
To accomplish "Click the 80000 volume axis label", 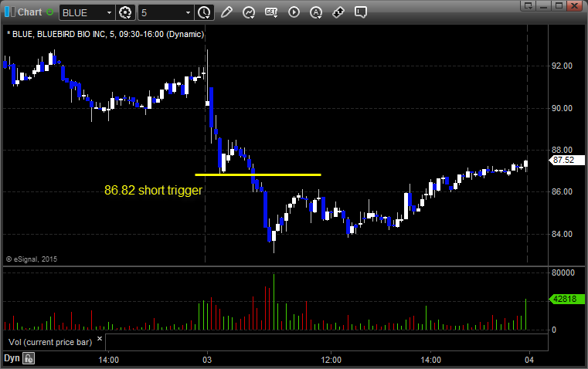I will 563,273.
